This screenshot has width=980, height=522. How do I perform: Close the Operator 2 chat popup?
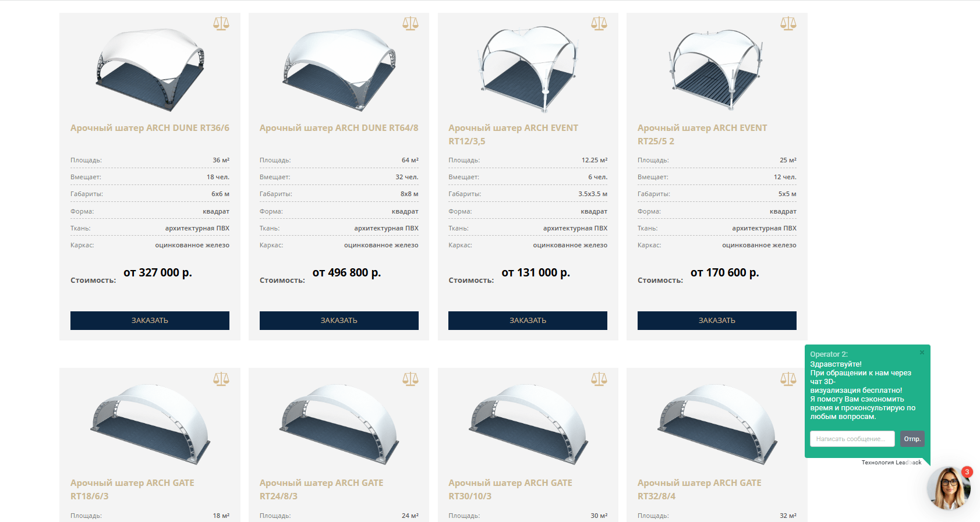pyautogui.click(x=922, y=353)
